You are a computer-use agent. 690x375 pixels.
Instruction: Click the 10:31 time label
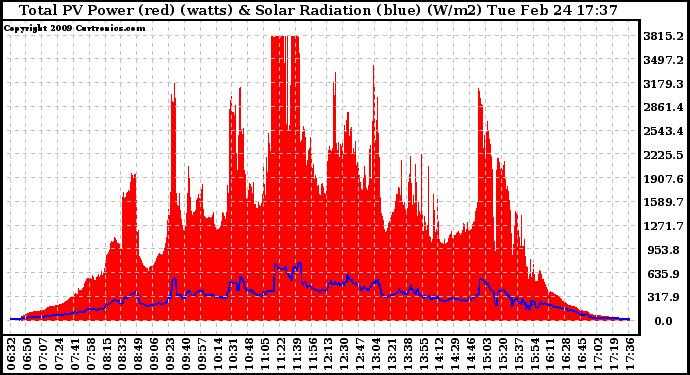(233, 353)
